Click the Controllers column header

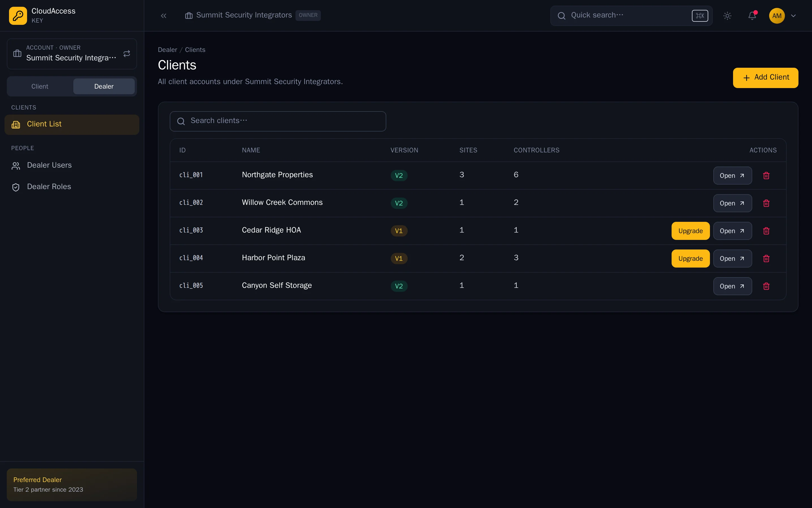tap(536, 150)
